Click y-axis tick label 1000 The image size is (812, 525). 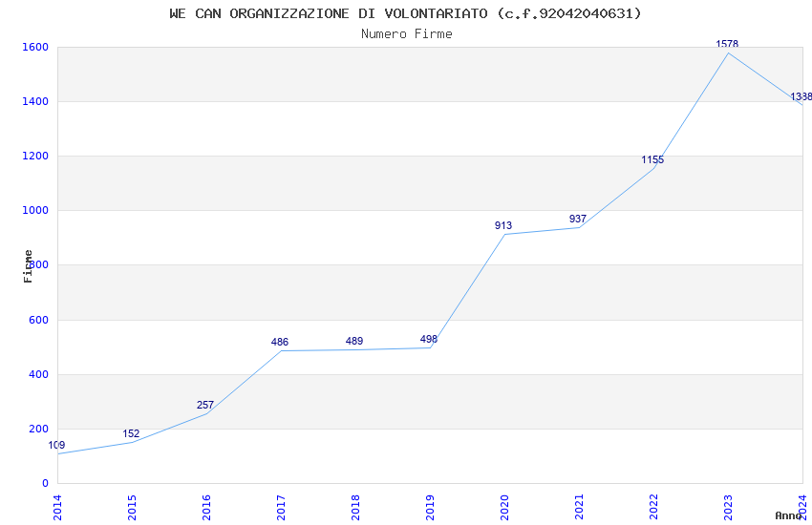click(35, 211)
